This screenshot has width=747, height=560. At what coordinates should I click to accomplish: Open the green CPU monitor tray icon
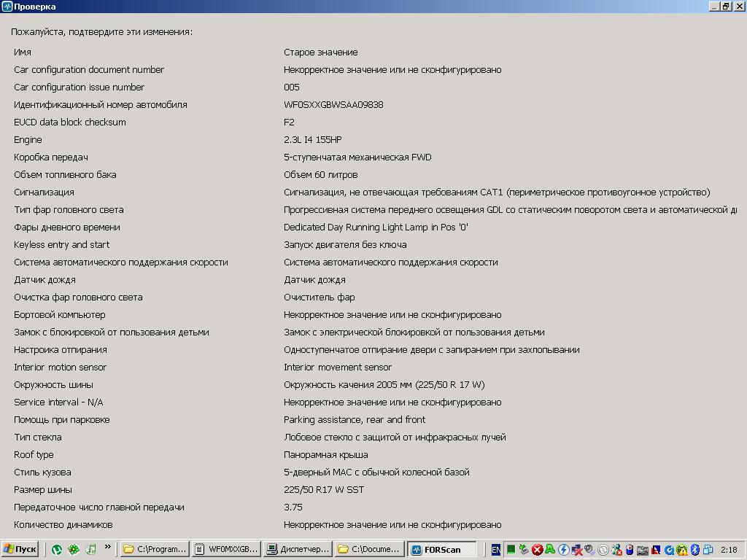click(x=511, y=550)
